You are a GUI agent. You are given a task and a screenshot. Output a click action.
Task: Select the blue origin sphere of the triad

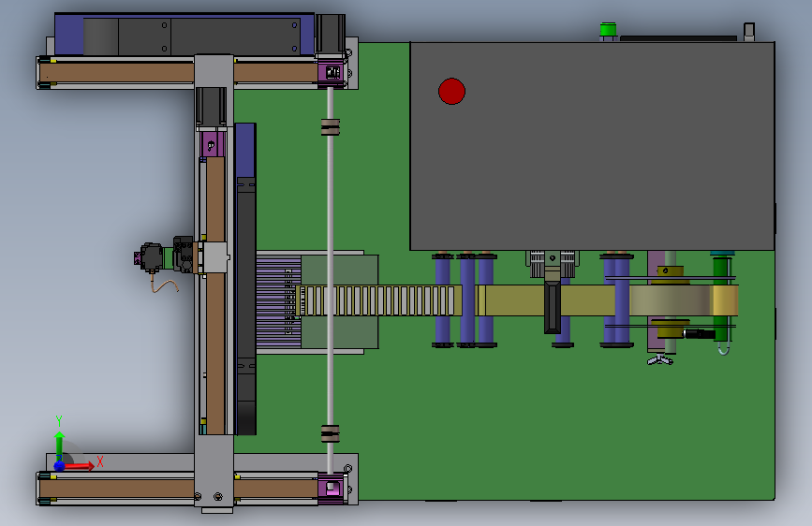[x=60, y=466]
